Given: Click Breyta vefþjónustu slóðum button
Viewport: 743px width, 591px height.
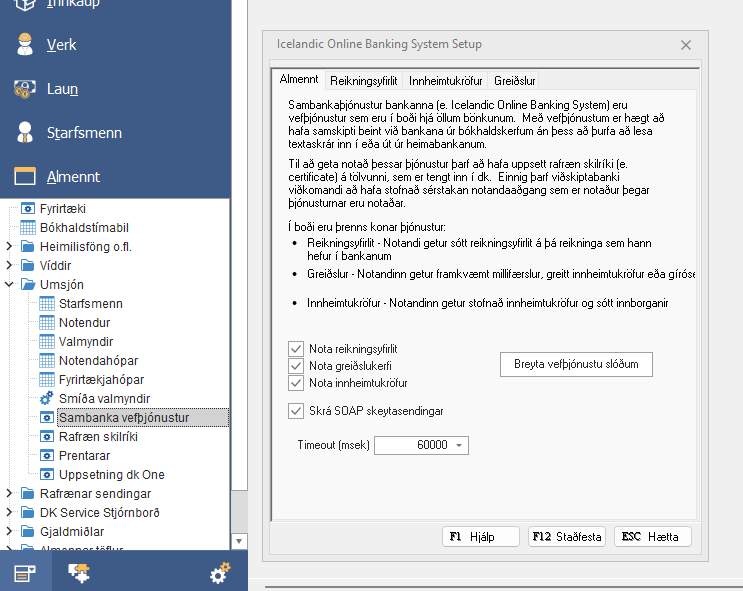Looking at the screenshot, I should pos(576,364).
